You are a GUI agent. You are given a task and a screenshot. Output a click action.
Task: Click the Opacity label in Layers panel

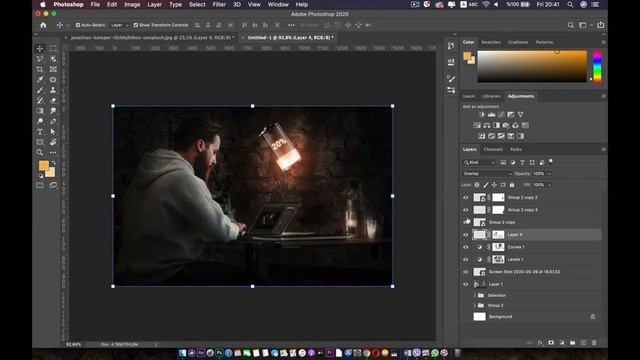point(522,173)
